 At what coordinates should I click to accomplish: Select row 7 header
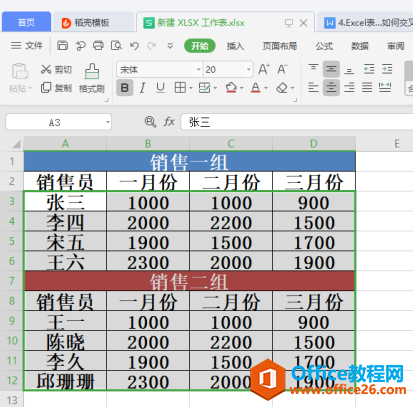12,281
